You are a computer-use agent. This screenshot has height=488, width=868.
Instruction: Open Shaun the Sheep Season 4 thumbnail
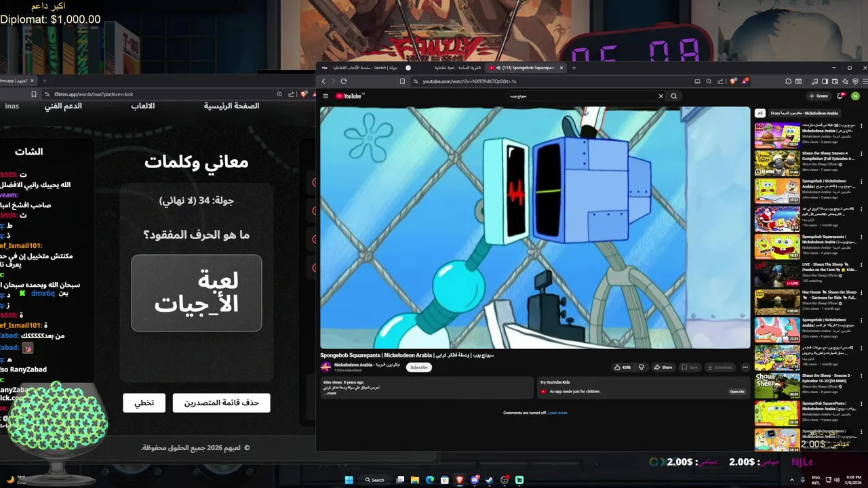pyautogui.click(x=777, y=163)
